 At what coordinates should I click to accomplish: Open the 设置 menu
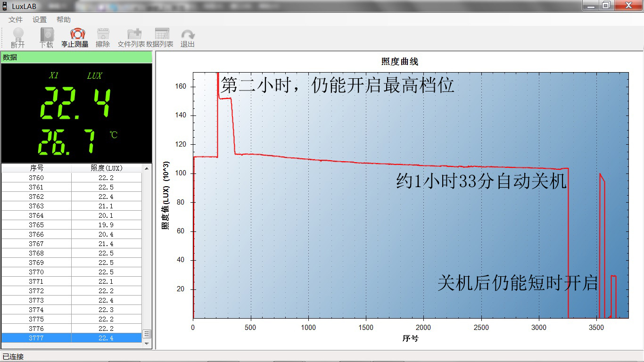pyautogui.click(x=40, y=19)
